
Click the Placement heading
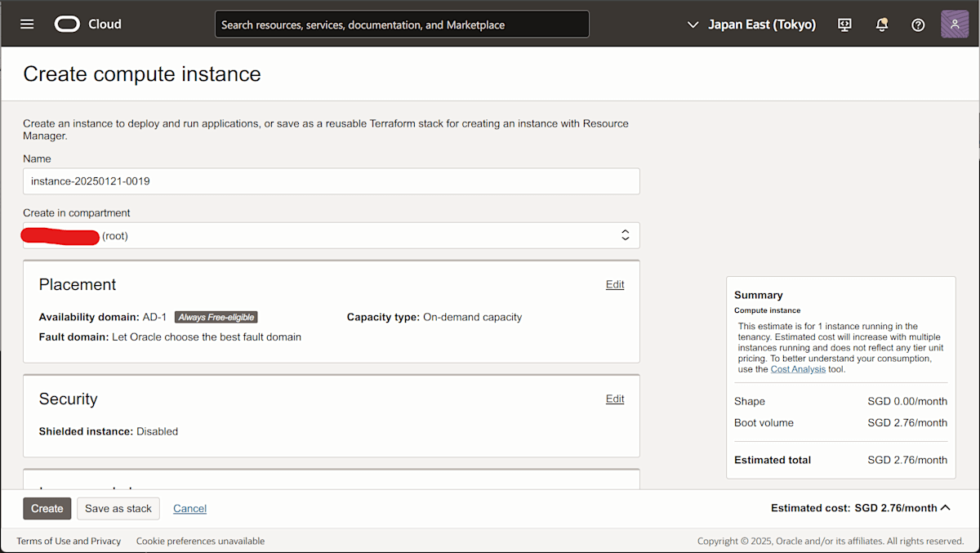pyautogui.click(x=78, y=284)
